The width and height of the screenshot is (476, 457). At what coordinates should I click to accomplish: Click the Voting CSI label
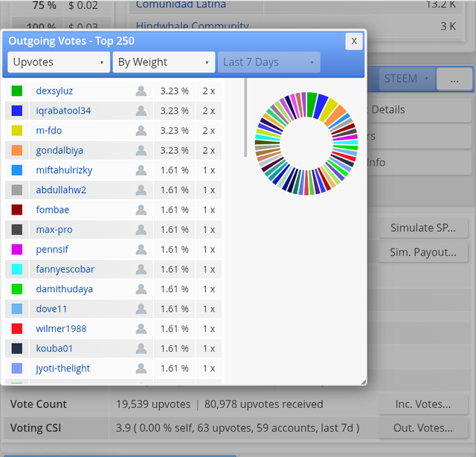tap(36, 428)
